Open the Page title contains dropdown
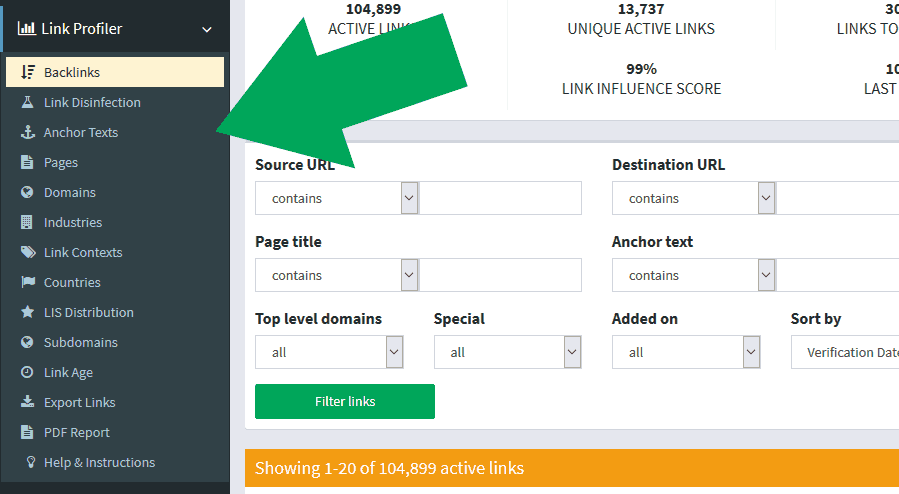The height and width of the screenshot is (494, 899). click(x=337, y=275)
